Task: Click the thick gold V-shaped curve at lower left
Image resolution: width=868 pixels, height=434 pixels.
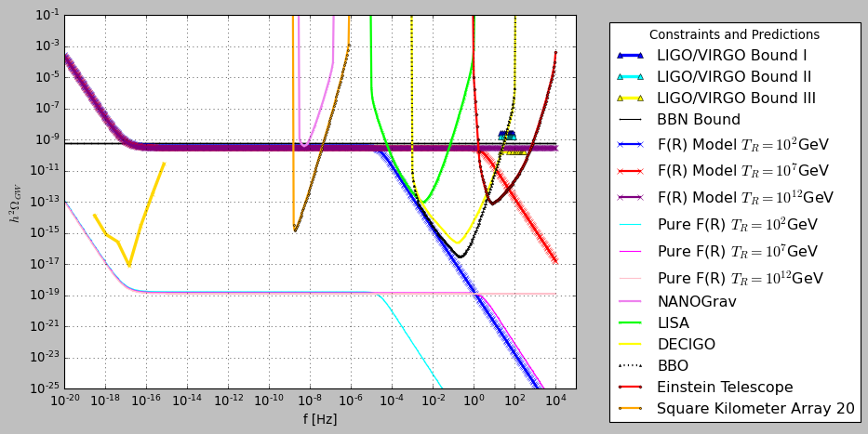Action: pos(129,266)
